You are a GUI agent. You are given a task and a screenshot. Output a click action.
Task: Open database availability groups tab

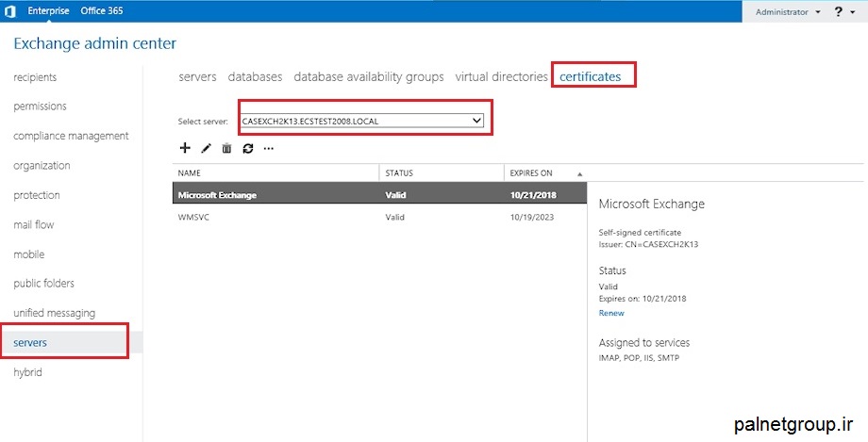(369, 77)
